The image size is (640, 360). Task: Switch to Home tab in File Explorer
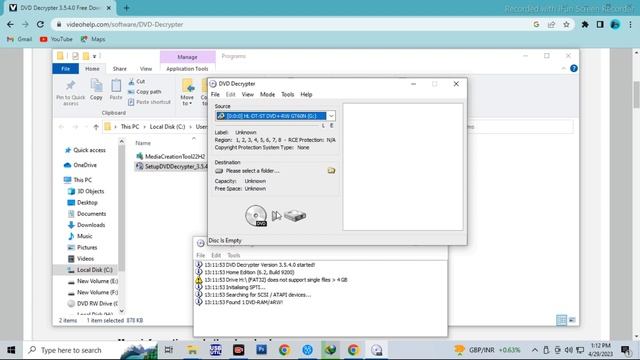pyautogui.click(x=92, y=69)
